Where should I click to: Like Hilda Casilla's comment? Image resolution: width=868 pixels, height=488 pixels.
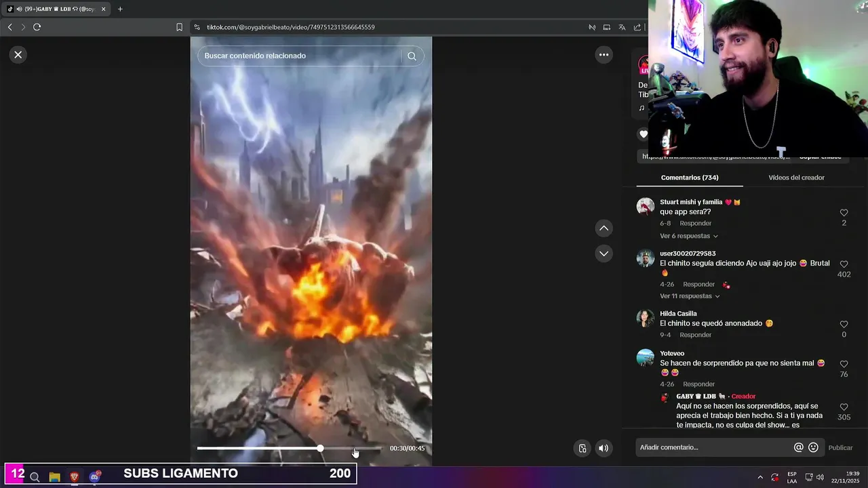click(x=844, y=325)
